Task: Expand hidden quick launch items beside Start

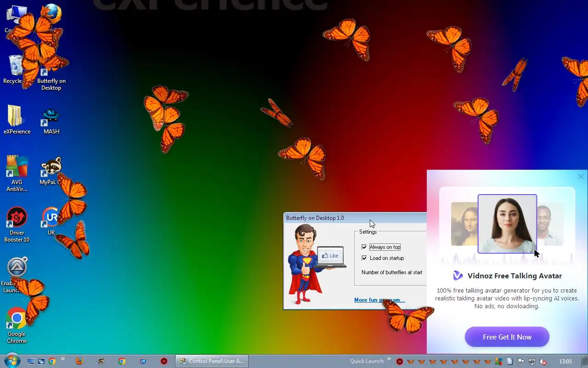Action: [62, 359]
